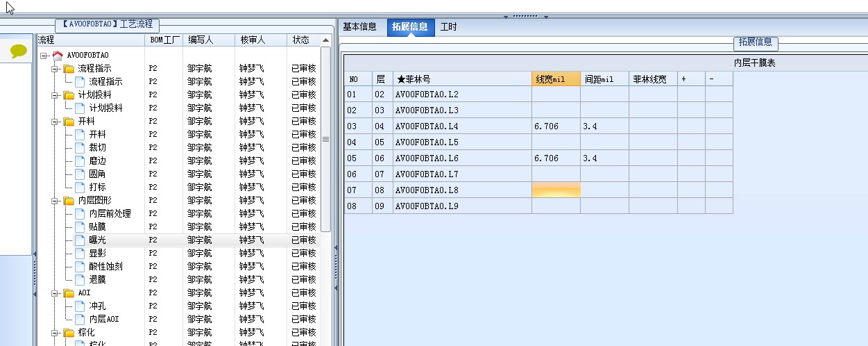The height and width of the screenshot is (346, 868).
Task: Click the + column header
Action: (691, 79)
